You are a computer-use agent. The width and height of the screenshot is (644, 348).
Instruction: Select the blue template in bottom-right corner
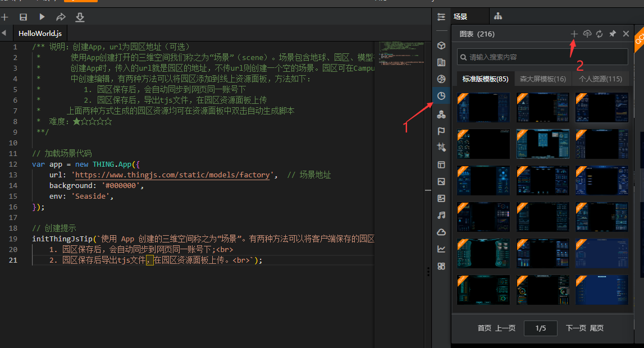[x=602, y=290]
